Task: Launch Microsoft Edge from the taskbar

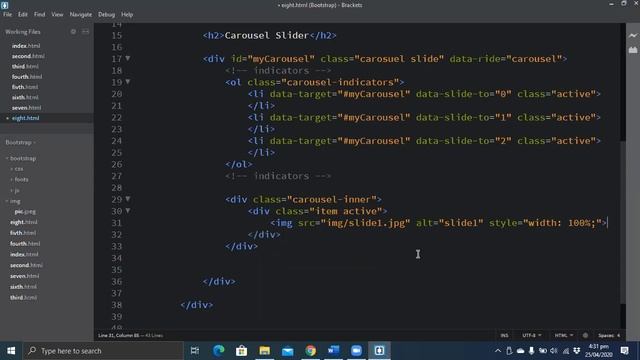Action: [218, 351]
